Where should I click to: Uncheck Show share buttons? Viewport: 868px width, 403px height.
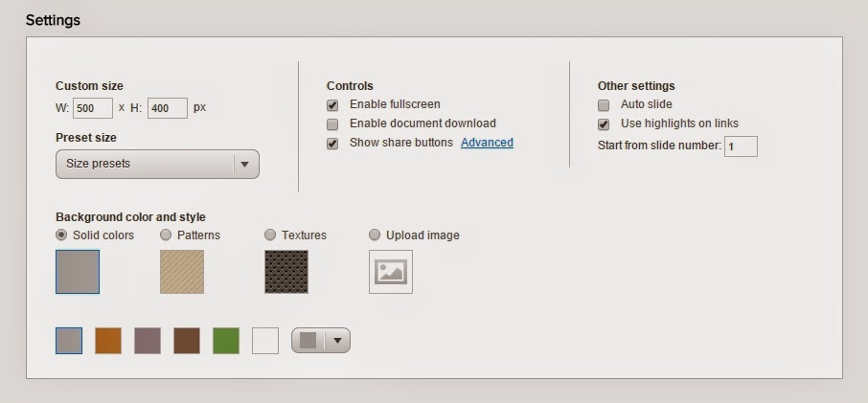(x=332, y=144)
